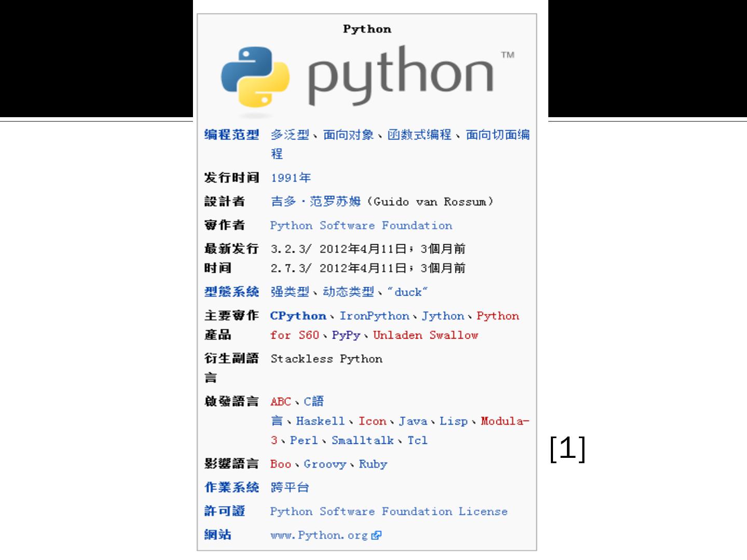Open Python Software Foundation developer link
747x560 pixels.
(x=361, y=226)
